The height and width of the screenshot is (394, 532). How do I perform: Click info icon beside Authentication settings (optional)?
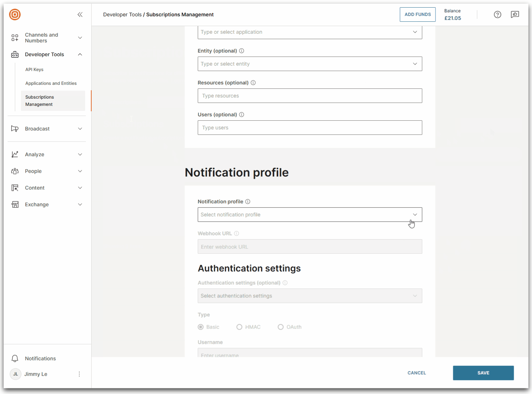(285, 283)
